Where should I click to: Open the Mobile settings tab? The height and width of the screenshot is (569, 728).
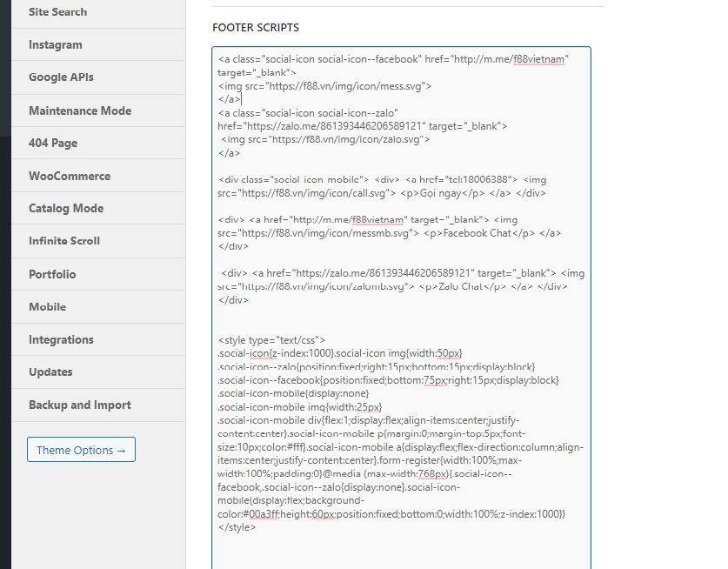[47, 307]
